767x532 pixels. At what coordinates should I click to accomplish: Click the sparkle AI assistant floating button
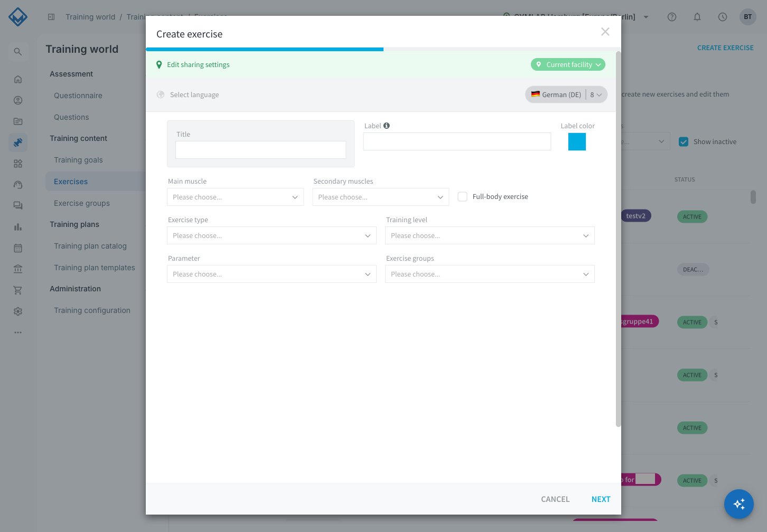pyautogui.click(x=739, y=504)
